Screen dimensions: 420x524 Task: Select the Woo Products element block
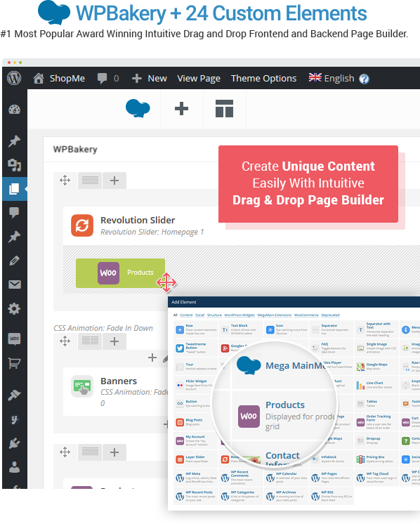coord(120,273)
